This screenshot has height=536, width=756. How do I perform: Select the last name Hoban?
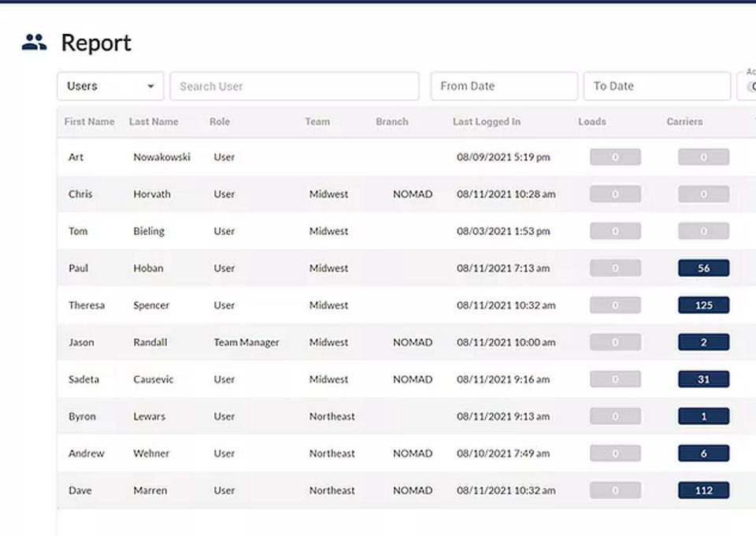click(x=148, y=268)
